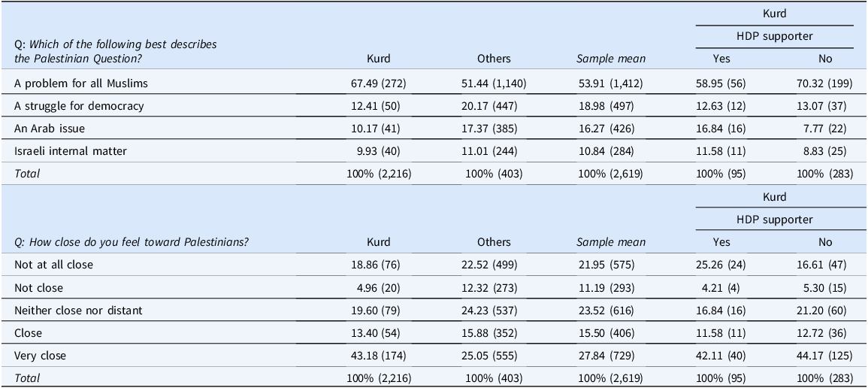Click the value 25.26 (24)

pyautogui.click(x=721, y=265)
